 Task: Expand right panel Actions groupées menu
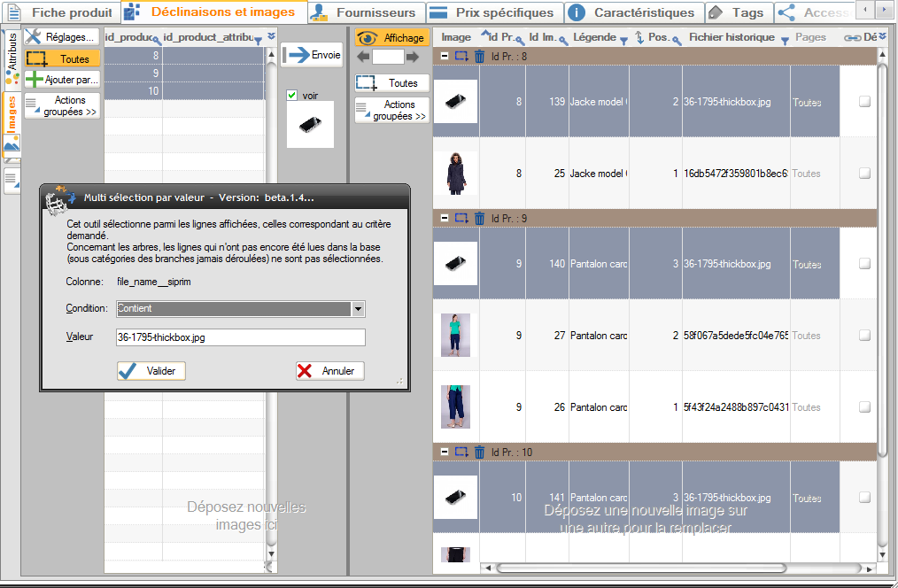coord(392,111)
